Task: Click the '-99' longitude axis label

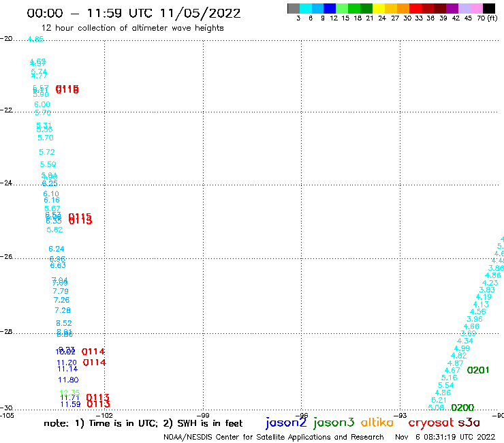Action: (203, 415)
